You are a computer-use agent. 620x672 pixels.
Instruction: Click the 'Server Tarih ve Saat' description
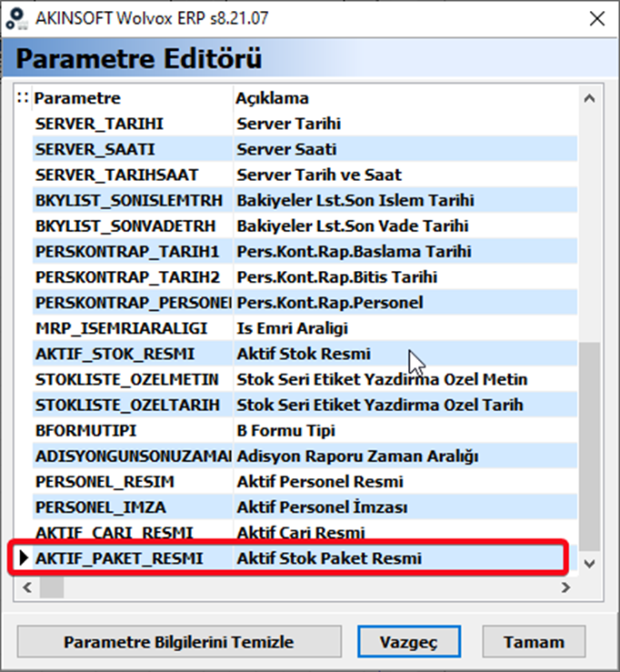tap(319, 175)
